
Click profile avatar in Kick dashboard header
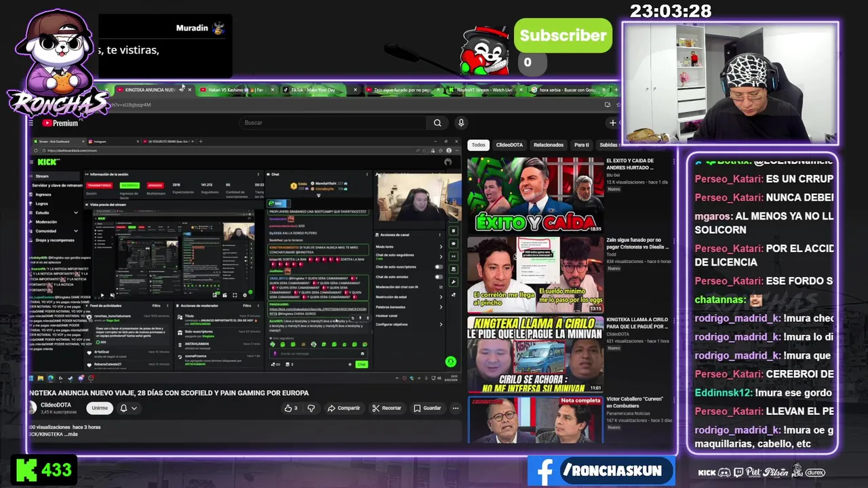pyautogui.click(x=448, y=162)
